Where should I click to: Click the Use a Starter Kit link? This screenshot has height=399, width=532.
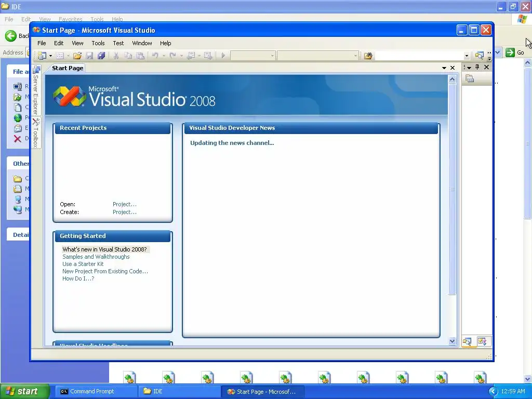(83, 264)
